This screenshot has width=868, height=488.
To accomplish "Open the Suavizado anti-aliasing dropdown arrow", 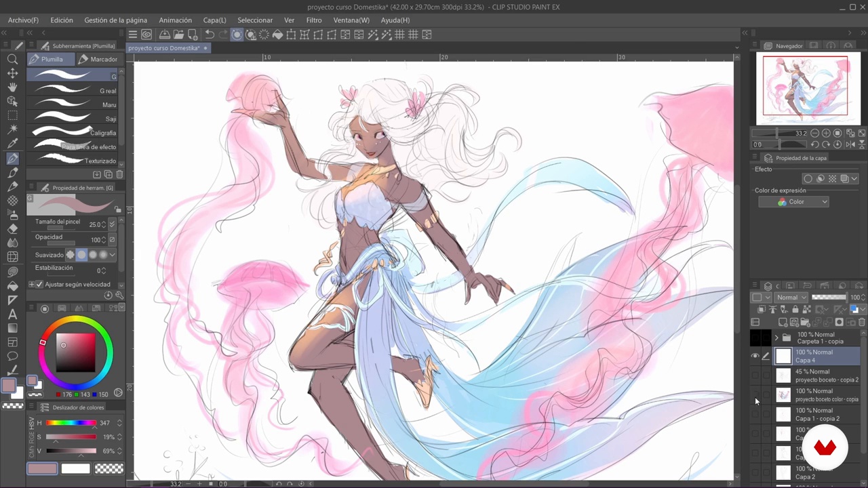I will 112,255.
